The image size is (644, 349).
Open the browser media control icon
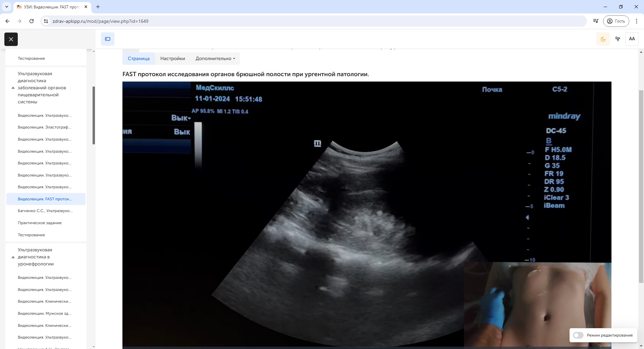point(595,21)
